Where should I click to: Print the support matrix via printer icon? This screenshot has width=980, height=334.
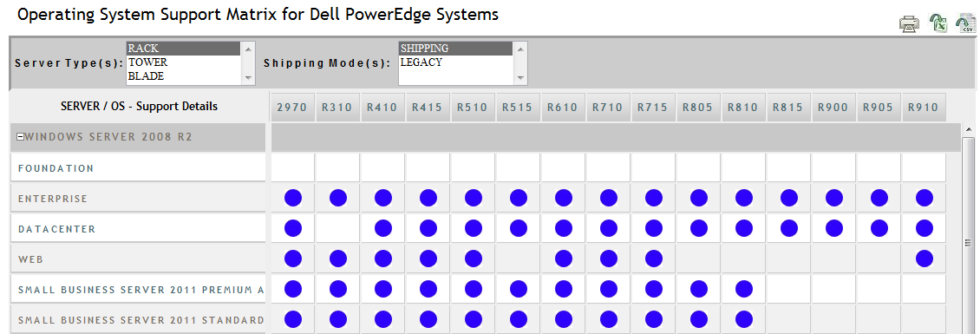(x=909, y=23)
